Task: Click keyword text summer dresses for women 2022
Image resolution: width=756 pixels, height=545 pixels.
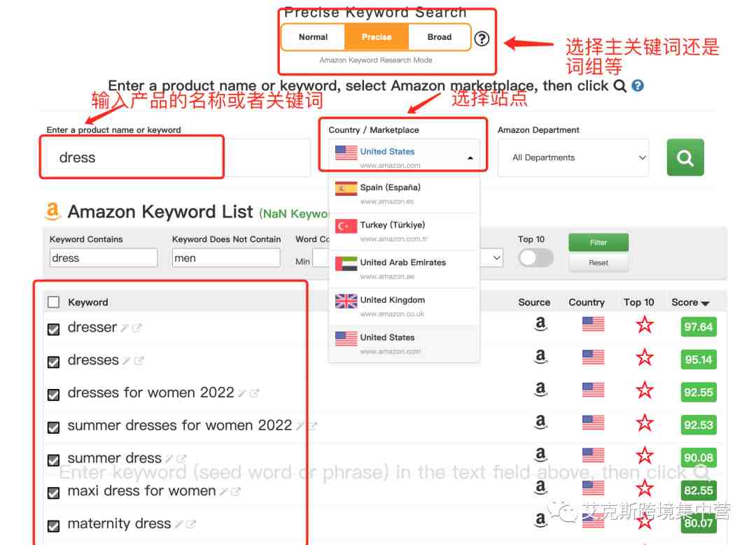Action: 179,425
